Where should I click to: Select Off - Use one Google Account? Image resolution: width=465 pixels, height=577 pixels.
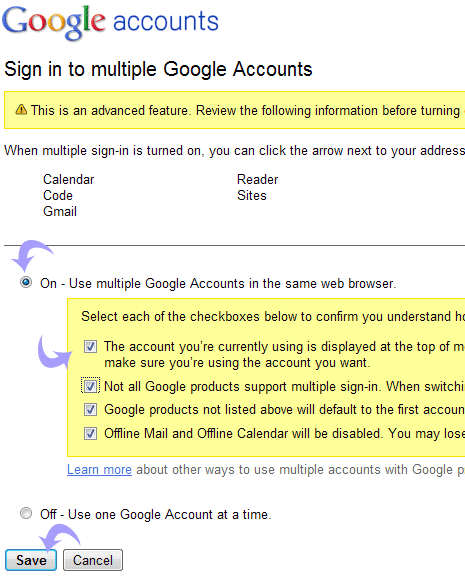click(x=26, y=513)
